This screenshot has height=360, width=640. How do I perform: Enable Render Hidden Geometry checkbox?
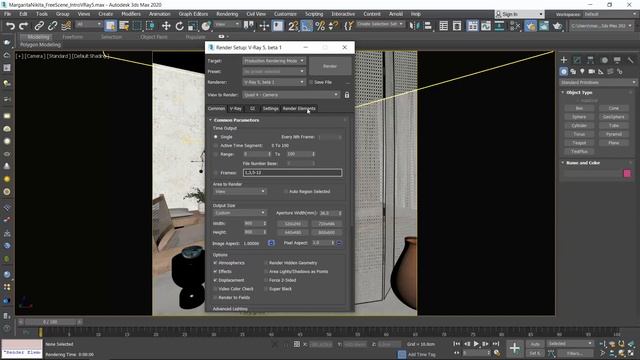[266, 263]
